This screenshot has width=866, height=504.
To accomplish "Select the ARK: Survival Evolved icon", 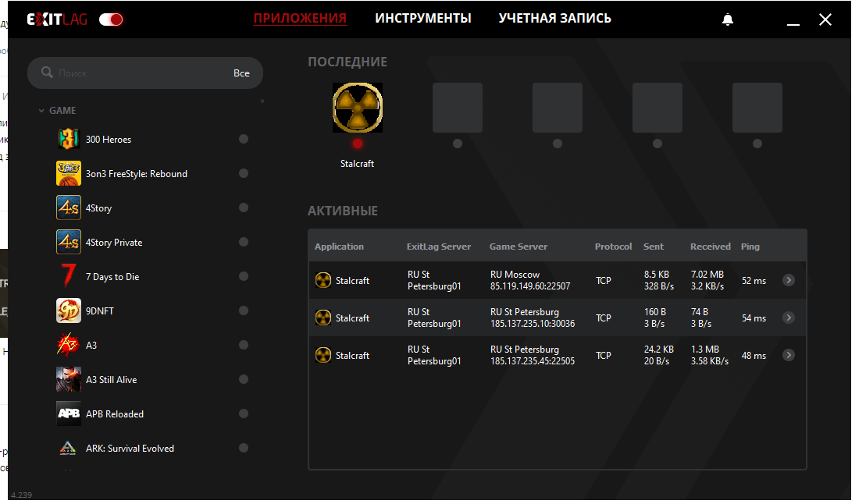I will (x=69, y=448).
